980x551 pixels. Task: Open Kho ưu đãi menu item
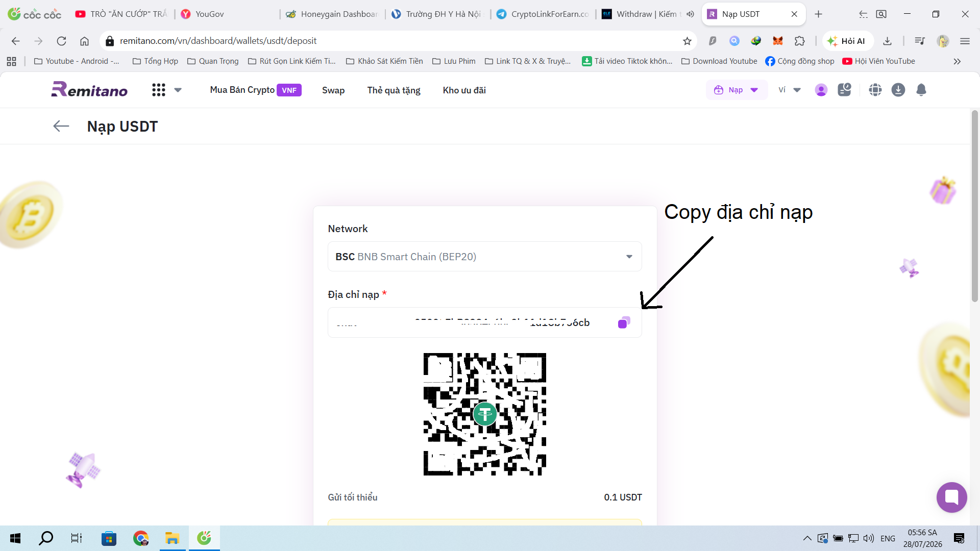tap(464, 90)
